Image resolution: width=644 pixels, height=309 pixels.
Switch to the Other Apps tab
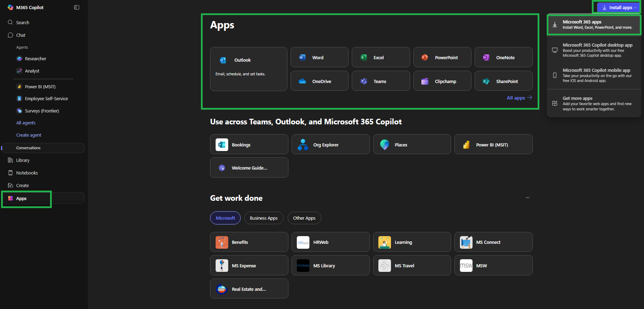point(304,218)
